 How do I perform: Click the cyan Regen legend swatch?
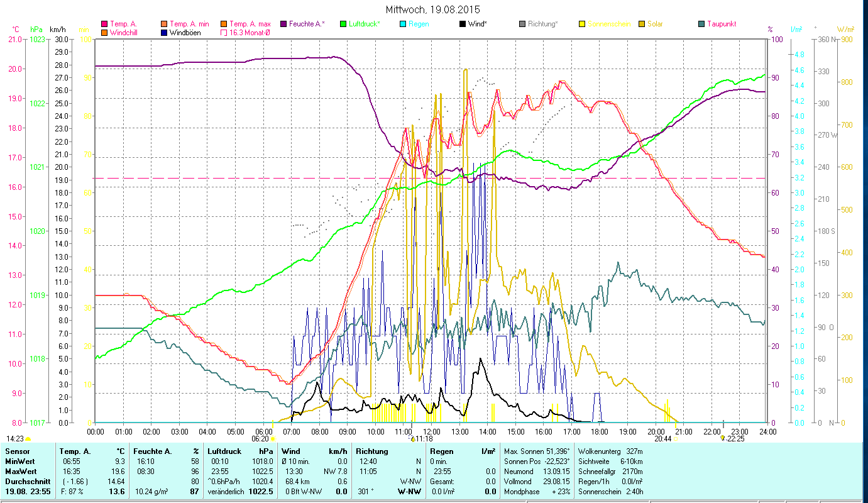(403, 25)
